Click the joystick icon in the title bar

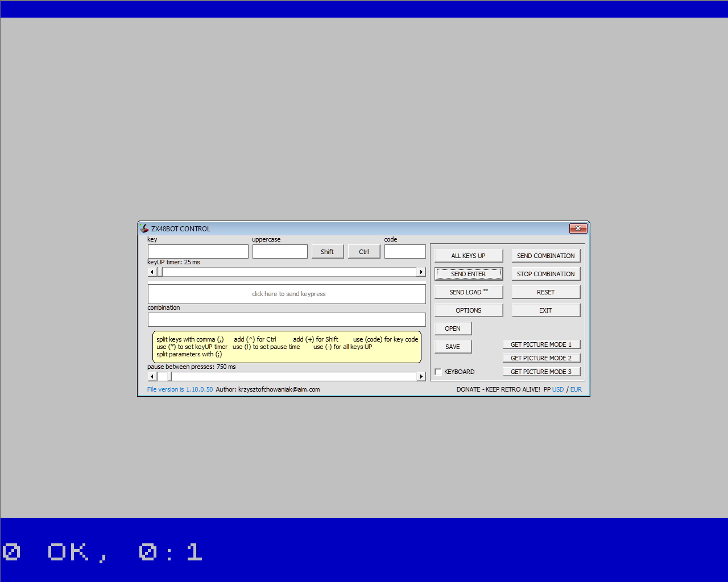point(143,228)
